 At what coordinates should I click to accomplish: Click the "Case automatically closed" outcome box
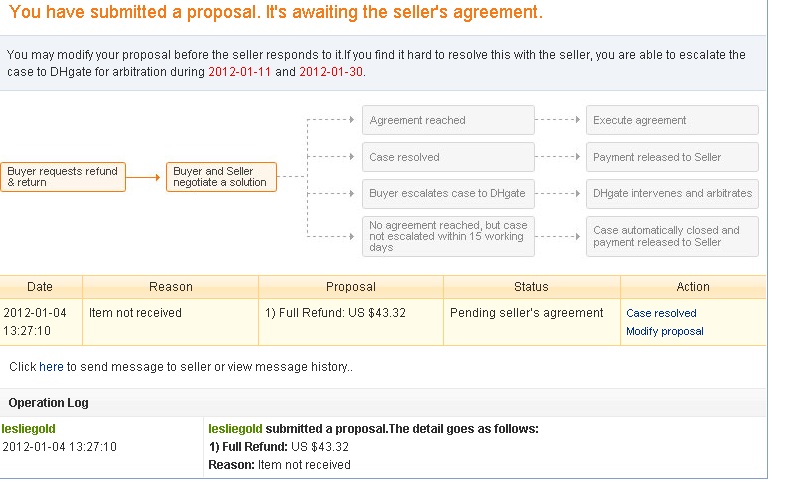(x=672, y=236)
